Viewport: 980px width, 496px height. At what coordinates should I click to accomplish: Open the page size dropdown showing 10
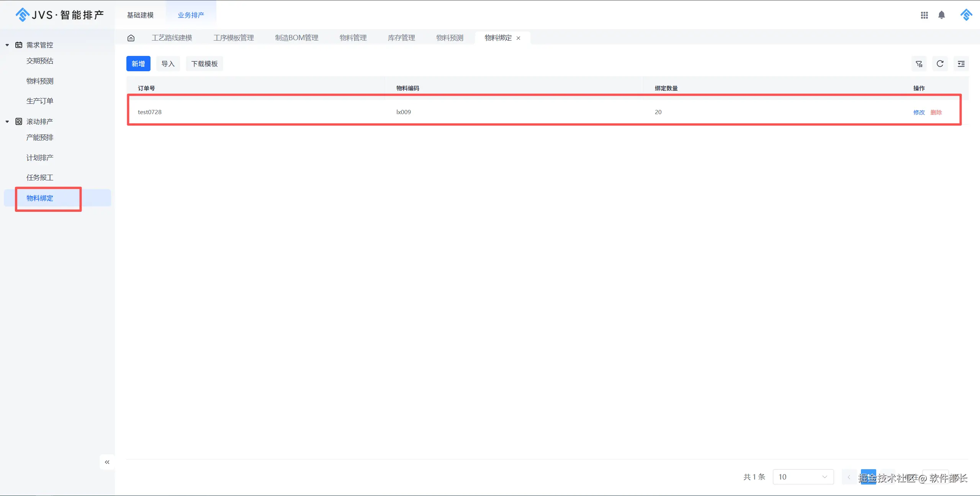[803, 477]
